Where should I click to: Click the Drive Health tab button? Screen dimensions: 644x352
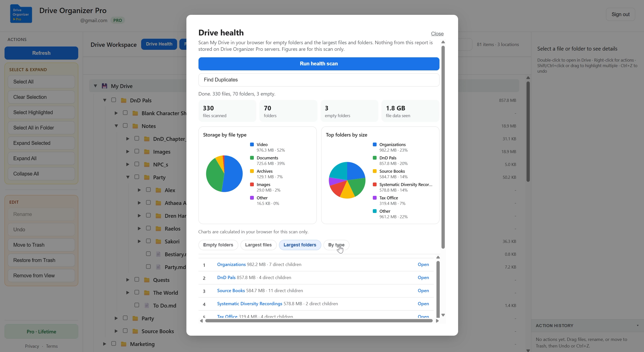[159, 44]
